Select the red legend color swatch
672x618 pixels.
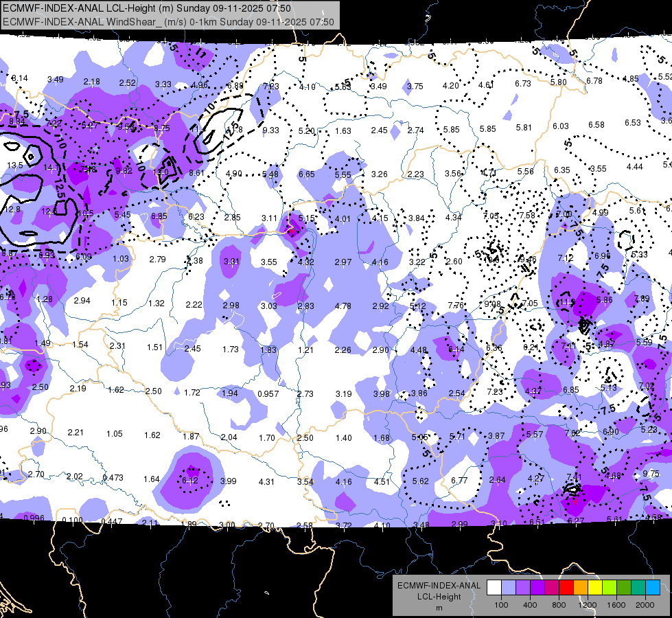pyautogui.click(x=566, y=587)
